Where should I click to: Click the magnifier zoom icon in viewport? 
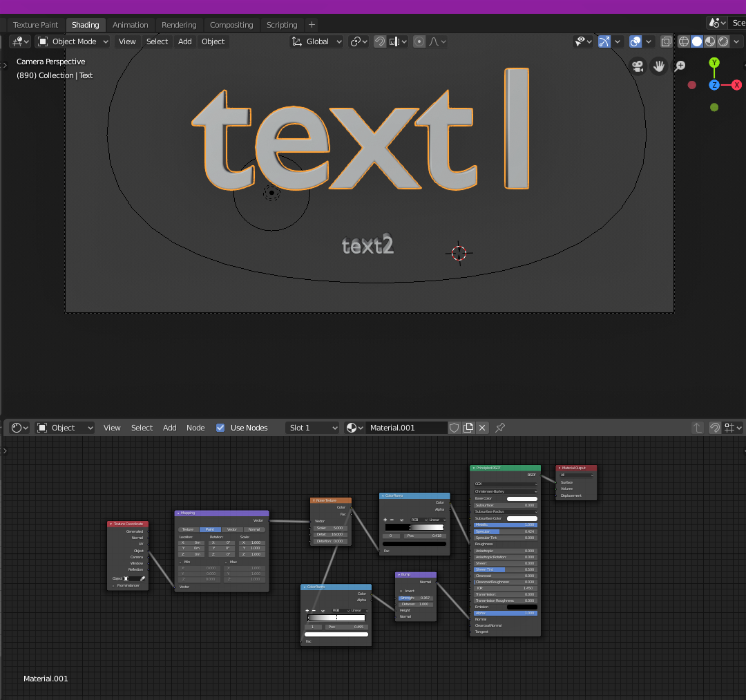679,66
